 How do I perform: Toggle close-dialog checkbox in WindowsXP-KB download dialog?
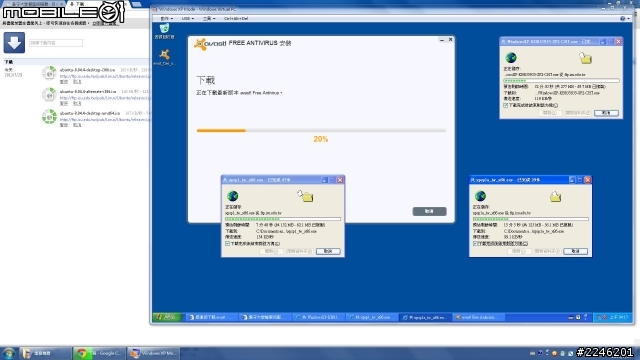(506, 105)
